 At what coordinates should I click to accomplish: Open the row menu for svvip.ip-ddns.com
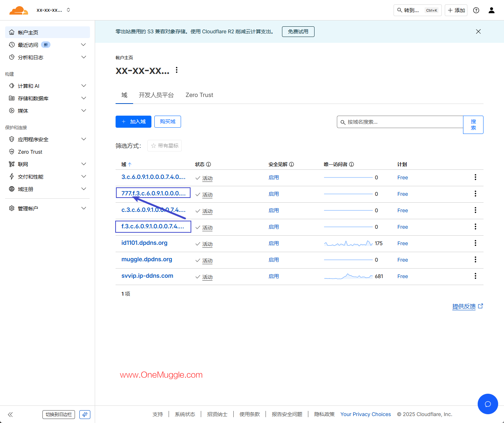point(475,276)
